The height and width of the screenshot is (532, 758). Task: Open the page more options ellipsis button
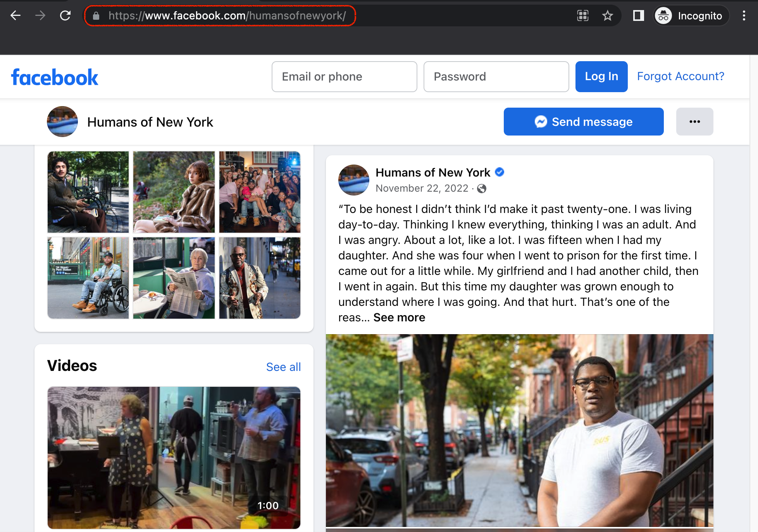695,122
